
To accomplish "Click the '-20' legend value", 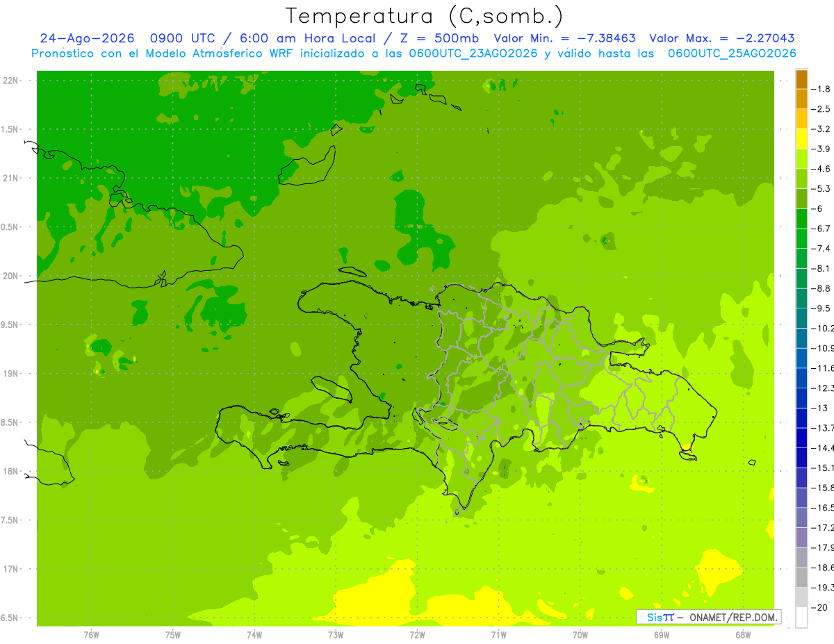I will [x=819, y=608].
